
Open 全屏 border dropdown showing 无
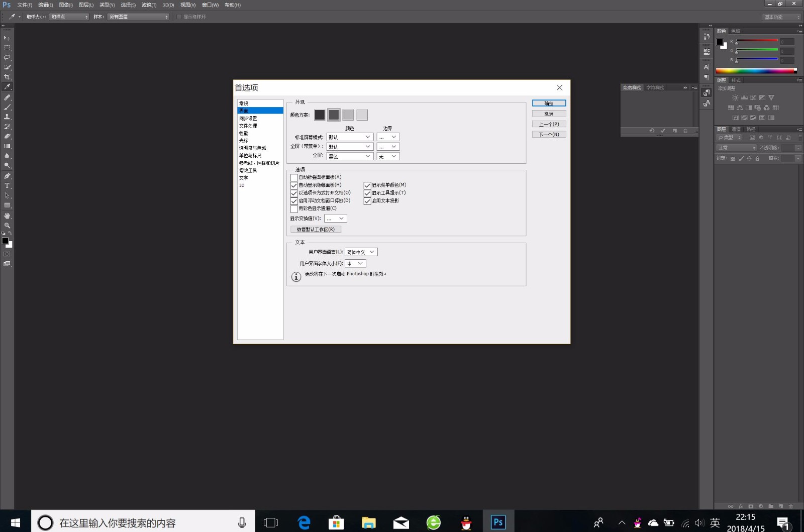coord(388,156)
